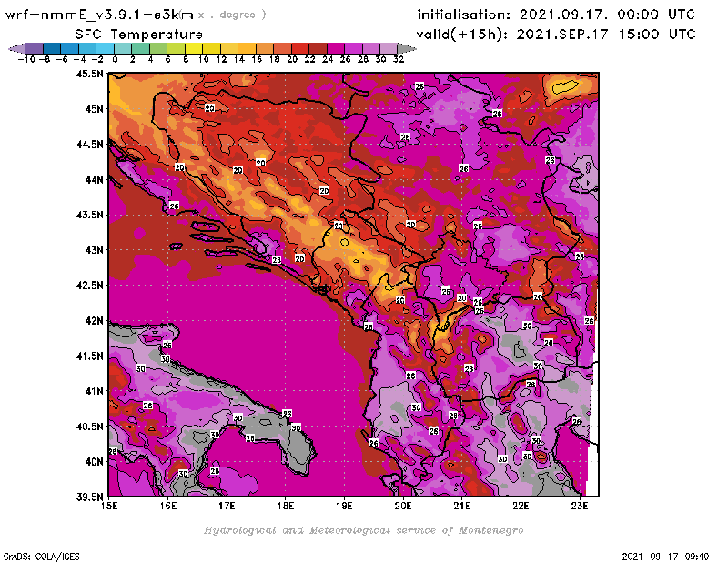The width and height of the screenshot is (728, 562).
Task: Click the "valid(+15h): 2021.SEP.17 15:00 UTC" line
Action: pos(556,35)
